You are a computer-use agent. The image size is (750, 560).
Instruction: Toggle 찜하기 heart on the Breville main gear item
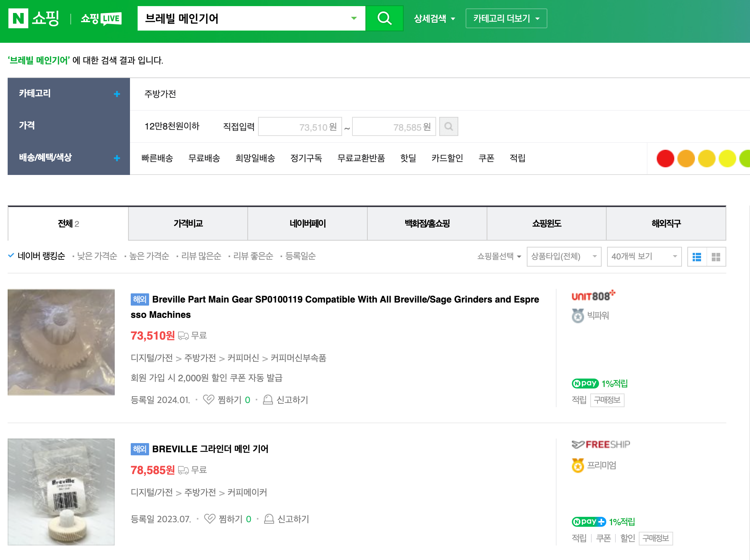point(209,400)
